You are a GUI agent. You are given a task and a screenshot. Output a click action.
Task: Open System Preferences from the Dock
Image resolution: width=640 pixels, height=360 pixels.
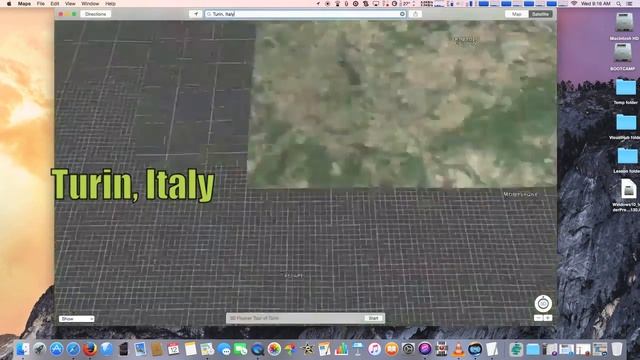tap(408, 349)
